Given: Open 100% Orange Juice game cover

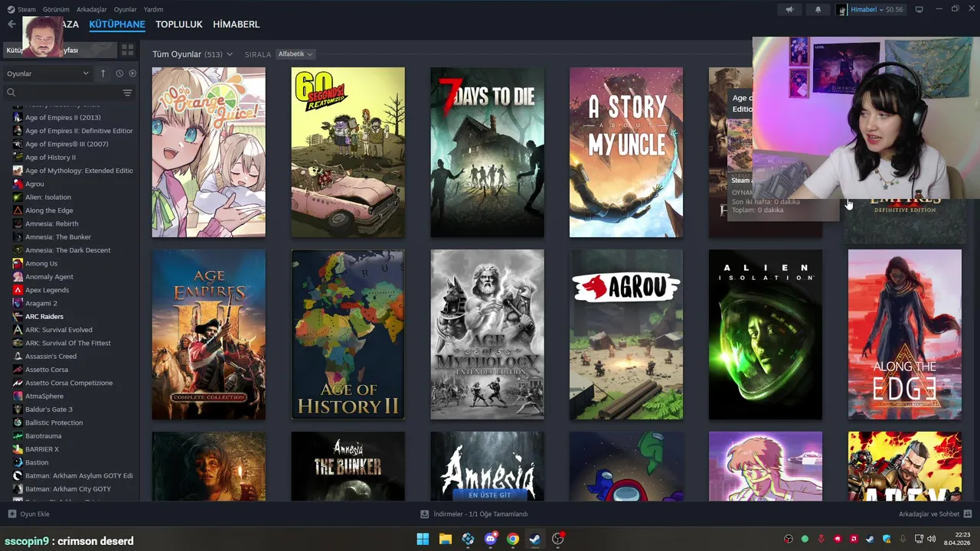Looking at the screenshot, I should pyautogui.click(x=209, y=152).
